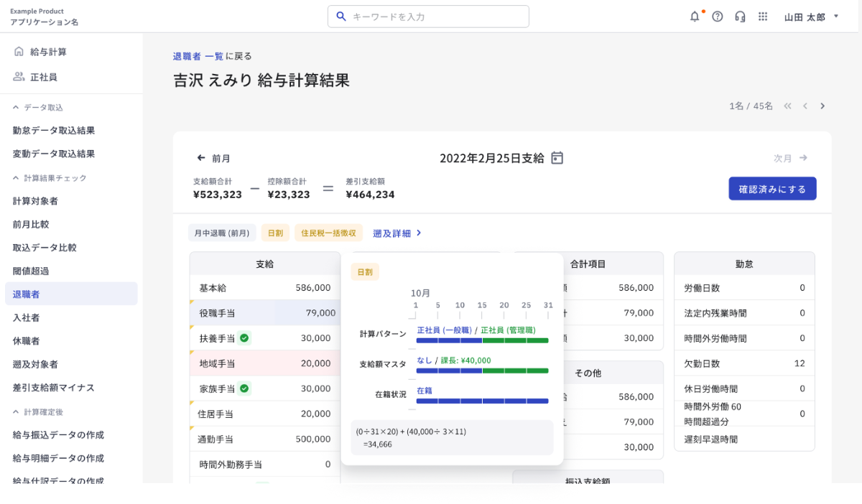Click the headset support icon
862x504 pixels.
tap(740, 17)
